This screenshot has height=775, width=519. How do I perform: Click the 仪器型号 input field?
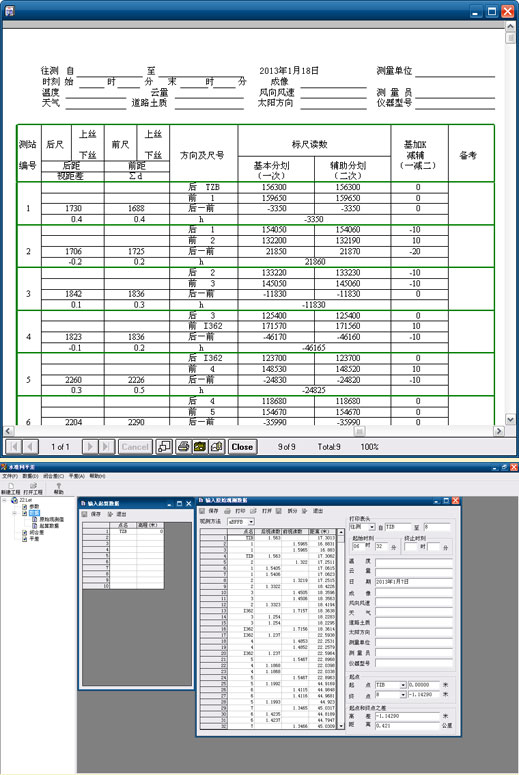414,663
